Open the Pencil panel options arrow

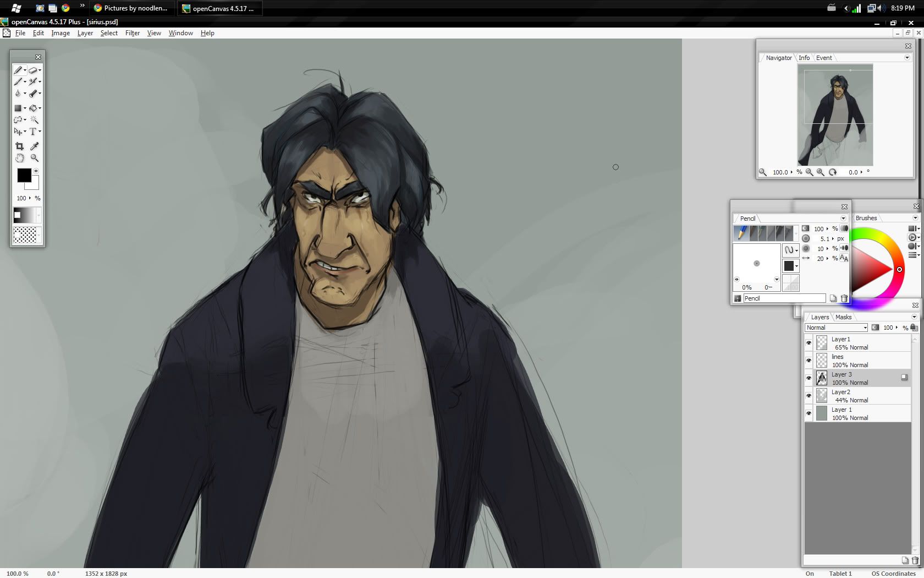coord(843,219)
